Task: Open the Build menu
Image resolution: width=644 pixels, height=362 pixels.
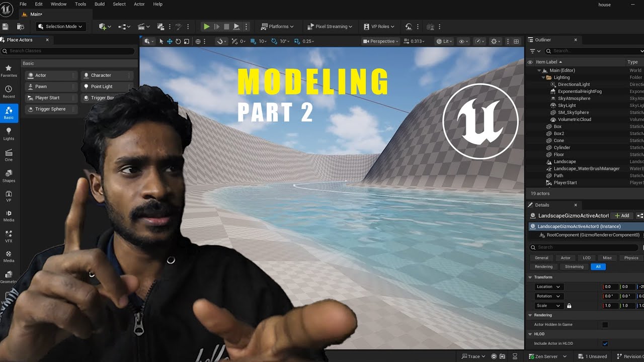Action: [x=100, y=4]
